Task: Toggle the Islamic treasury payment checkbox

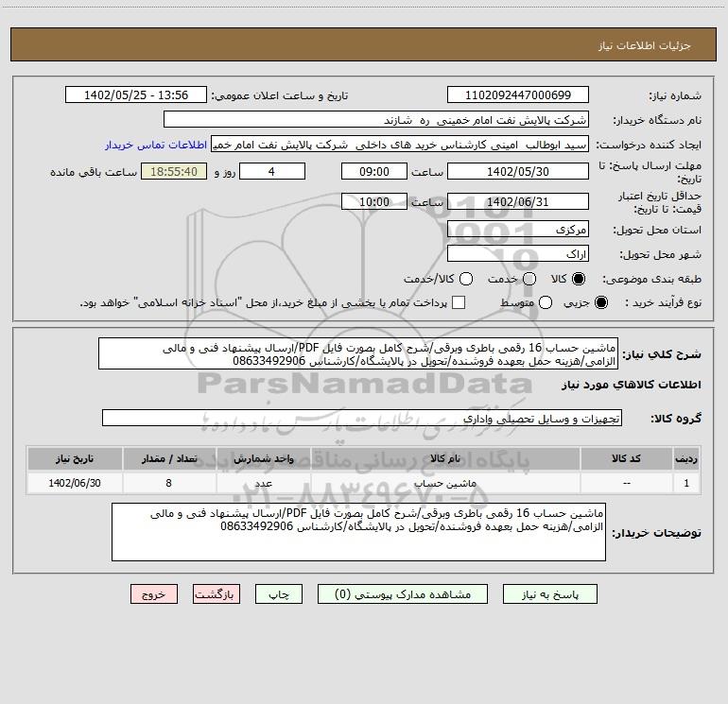Action: 459,302
